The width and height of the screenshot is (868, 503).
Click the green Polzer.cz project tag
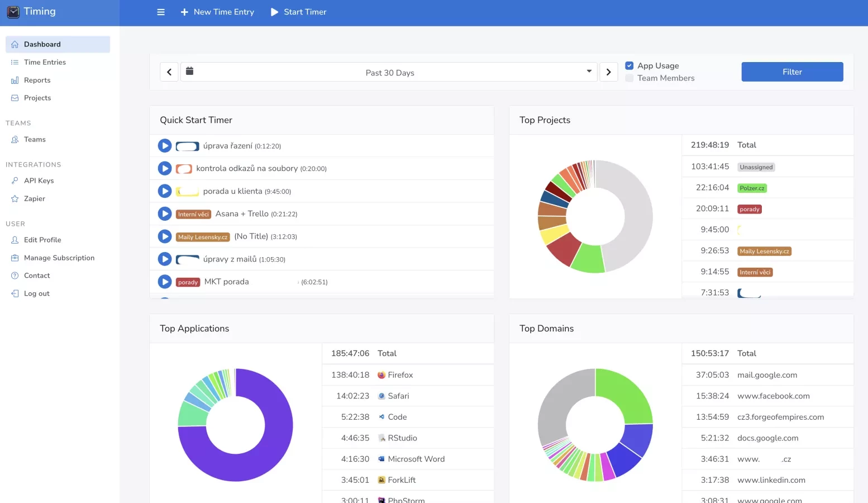pos(752,188)
